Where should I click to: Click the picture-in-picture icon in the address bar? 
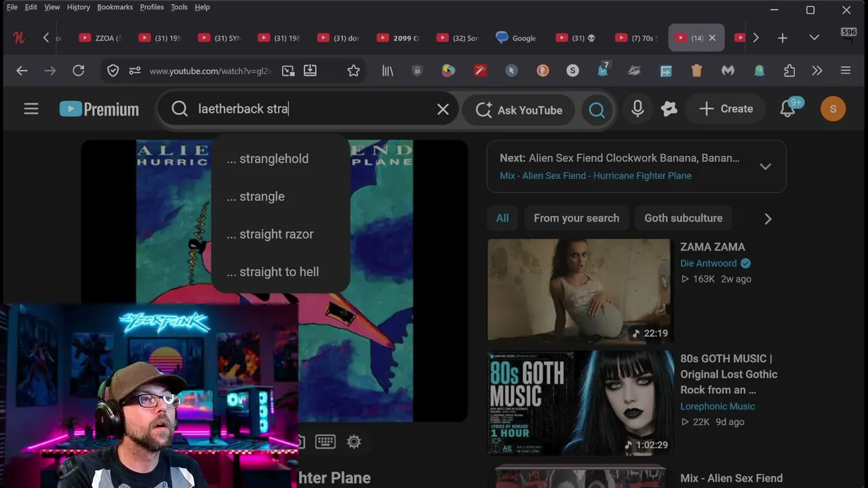tap(288, 70)
